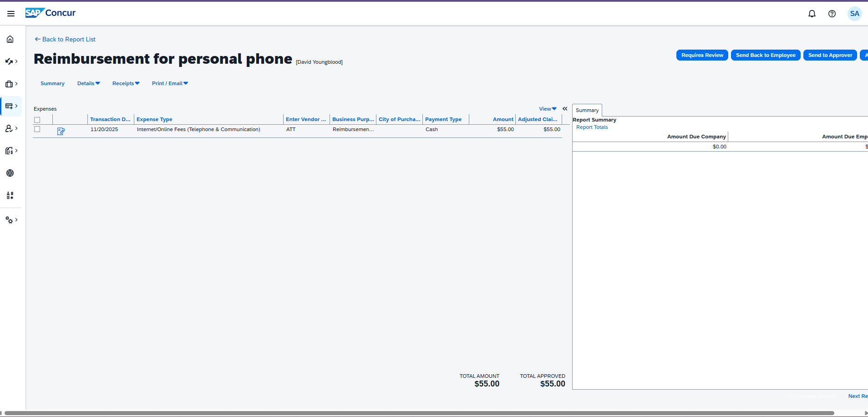
Task: Collapse the summary pane with double arrow
Action: coord(565,109)
